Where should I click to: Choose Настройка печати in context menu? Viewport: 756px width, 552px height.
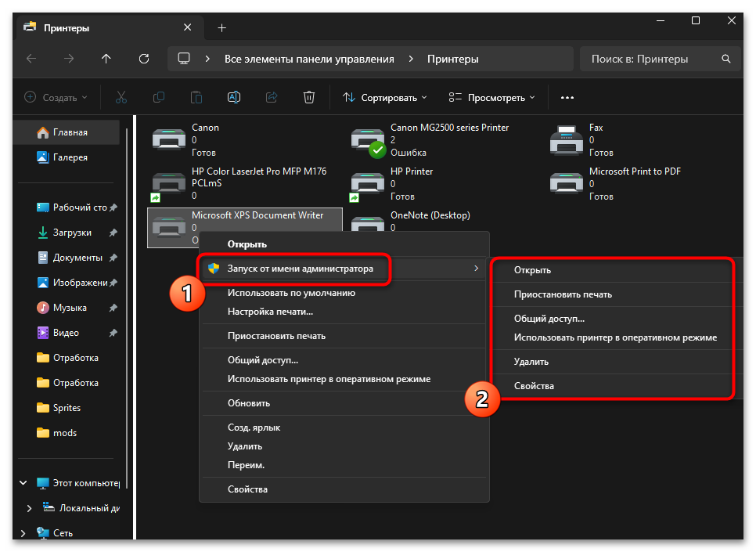[344, 312]
